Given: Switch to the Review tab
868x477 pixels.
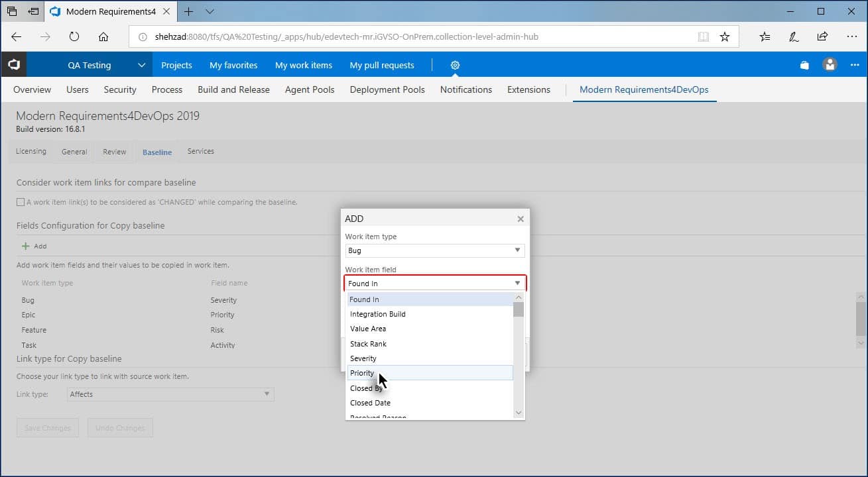Looking at the screenshot, I should click(x=114, y=152).
